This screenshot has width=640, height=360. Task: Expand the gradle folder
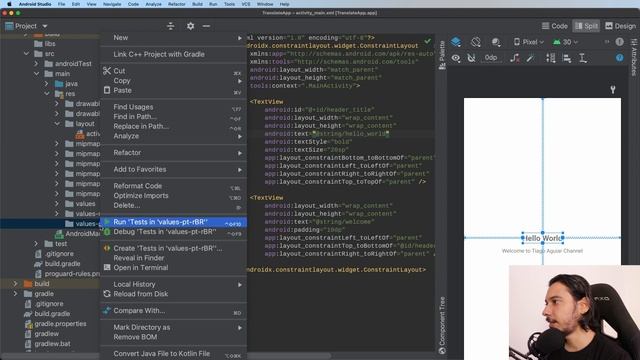tap(16, 294)
